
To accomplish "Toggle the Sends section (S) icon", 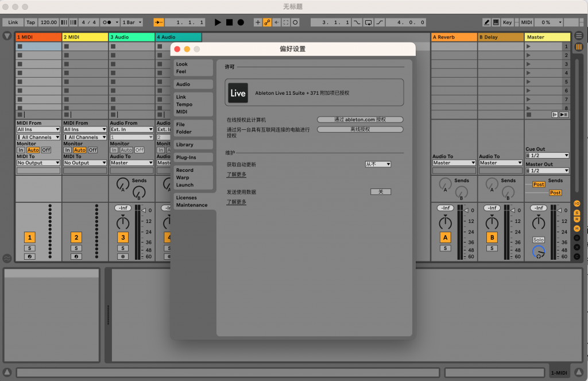I will (x=578, y=213).
